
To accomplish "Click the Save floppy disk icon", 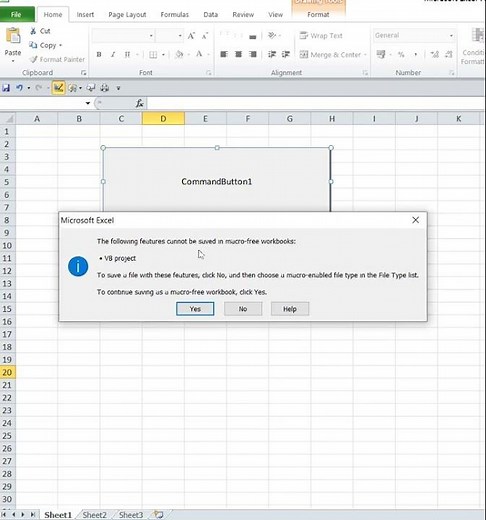I will (x=6, y=88).
